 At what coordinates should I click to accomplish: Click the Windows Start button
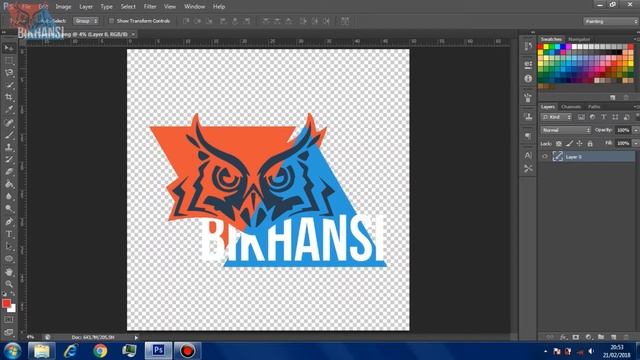(x=12, y=351)
